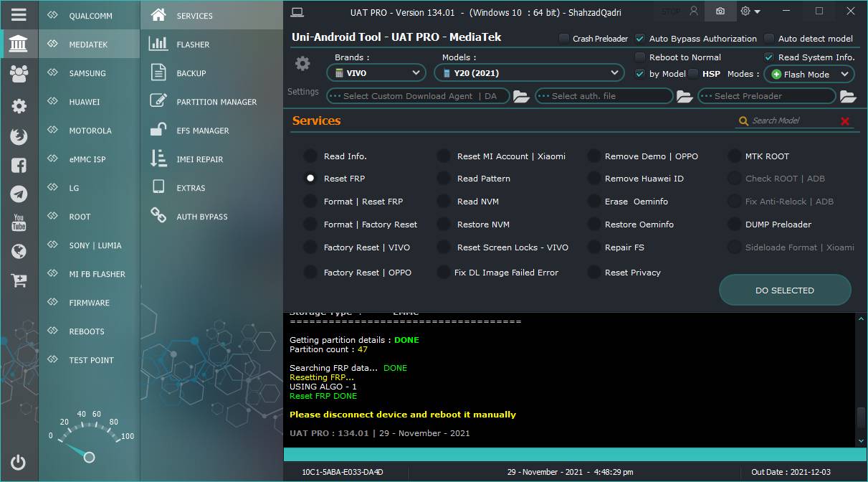This screenshot has width=868, height=482.
Task: Select MTK ROOT radio option
Action: pos(734,156)
